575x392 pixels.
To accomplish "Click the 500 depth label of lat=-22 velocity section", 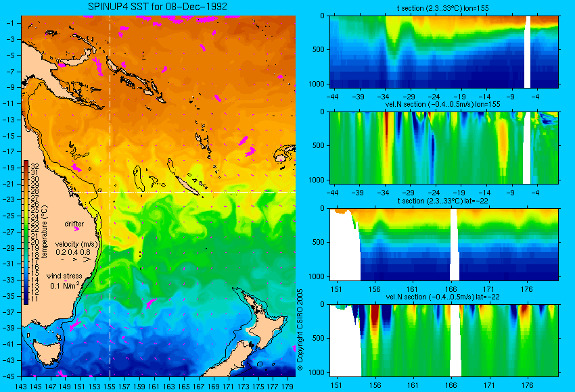I will (319, 338).
